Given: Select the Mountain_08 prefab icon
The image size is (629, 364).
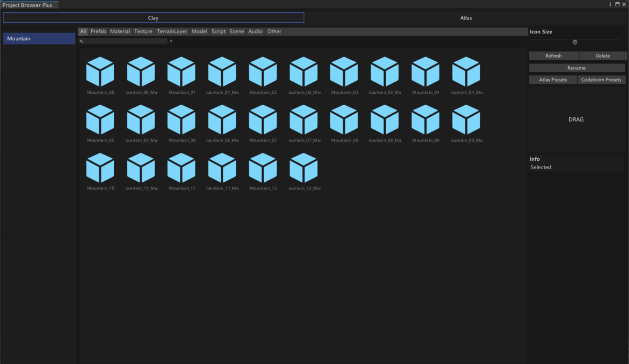Looking at the screenshot, I should [x=344, y=119].
